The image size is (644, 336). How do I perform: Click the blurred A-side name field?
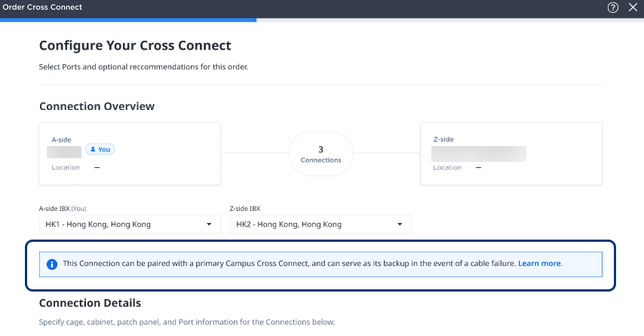point(64,152)
